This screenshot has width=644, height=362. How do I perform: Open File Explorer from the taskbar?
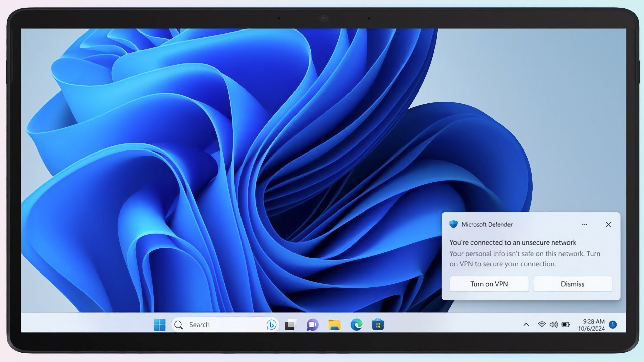334,325
